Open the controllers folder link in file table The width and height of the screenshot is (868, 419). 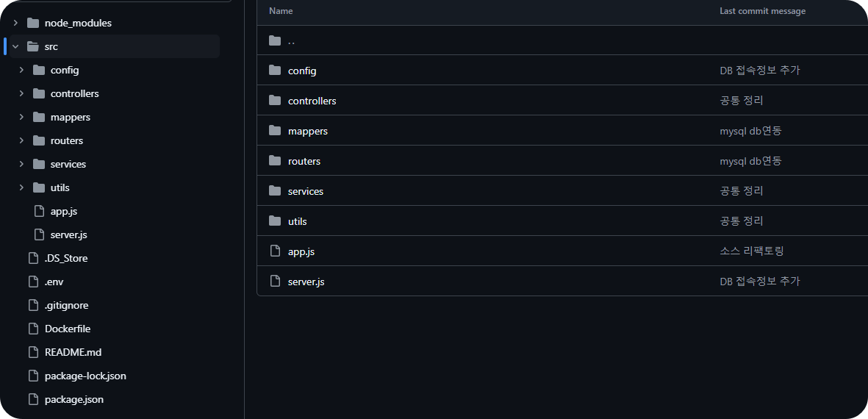(x=312, y=101)
